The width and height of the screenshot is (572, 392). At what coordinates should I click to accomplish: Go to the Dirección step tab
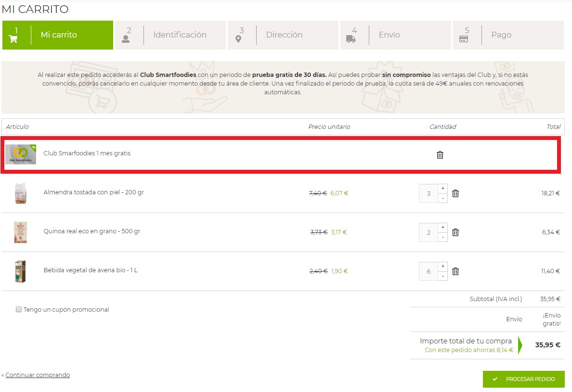pos(283,35)
